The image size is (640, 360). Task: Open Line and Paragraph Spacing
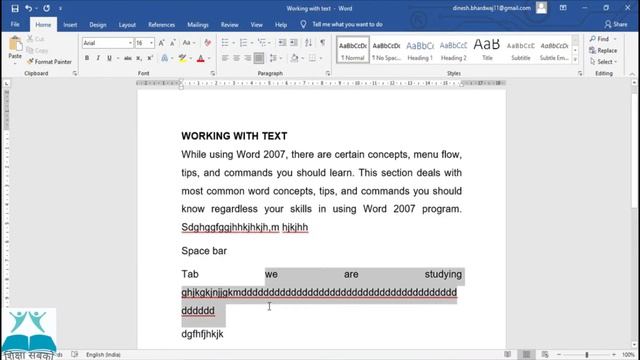273,58
